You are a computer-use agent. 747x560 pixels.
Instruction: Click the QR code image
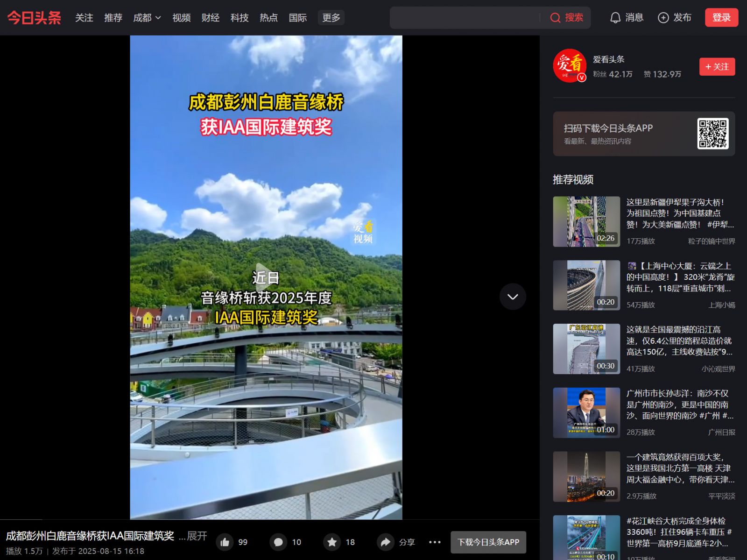click(712, 134)
